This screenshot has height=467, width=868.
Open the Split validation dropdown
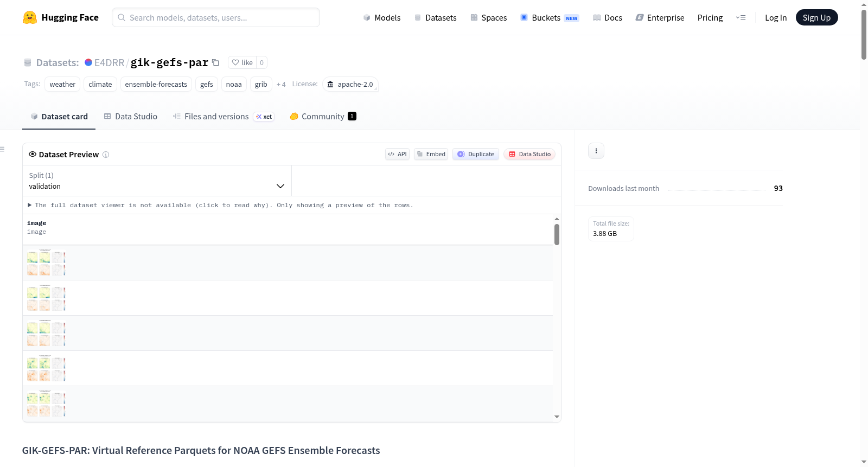(x=157, y=181)
